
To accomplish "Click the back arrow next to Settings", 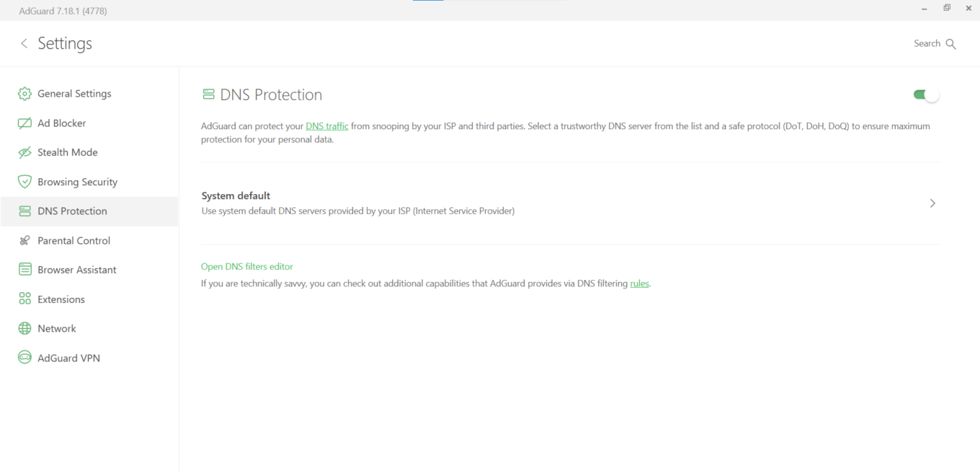I will [24, 43].
